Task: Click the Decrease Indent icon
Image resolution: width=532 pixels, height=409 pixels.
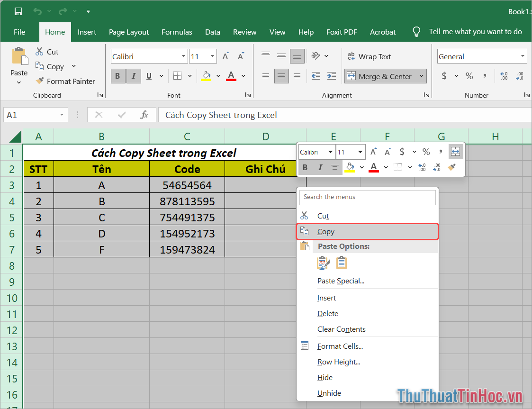Action: pos(316,76)
